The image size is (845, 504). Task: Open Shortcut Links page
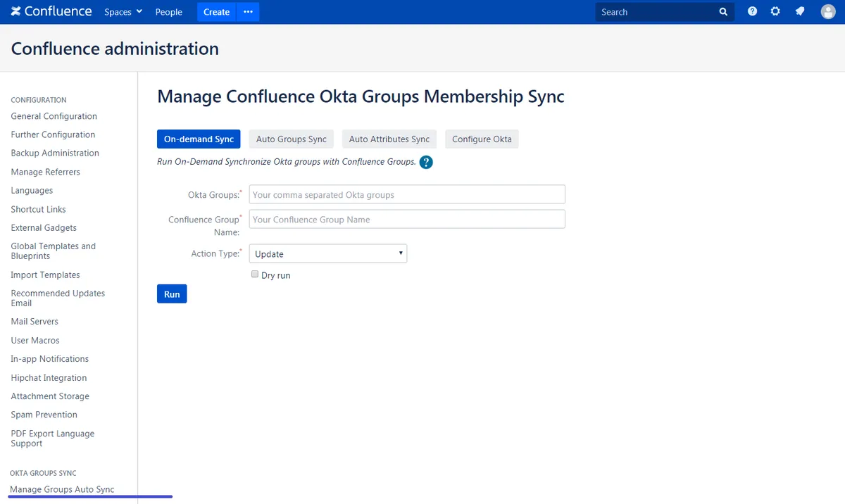pyautogui.click(x=38, y=209)
